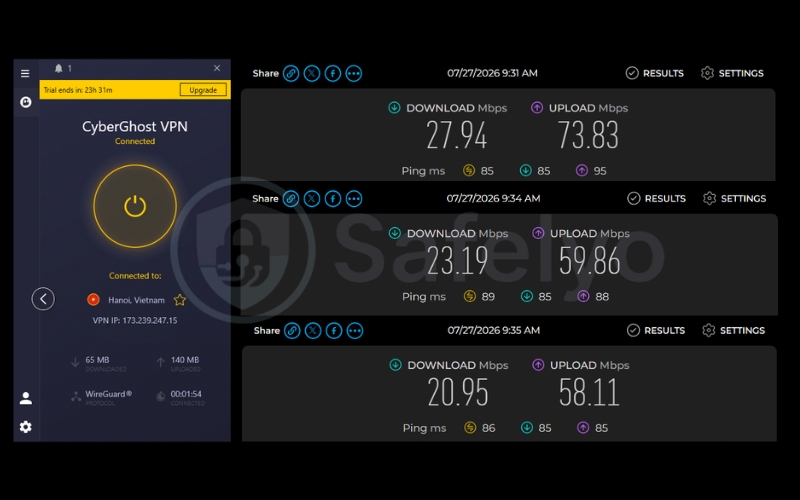
Task: Click the 73.83 upload speed value
Action: point(588,135)
